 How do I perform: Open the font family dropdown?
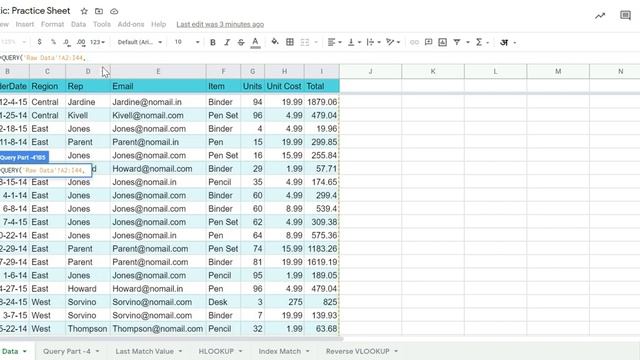[x=140, y=42]
